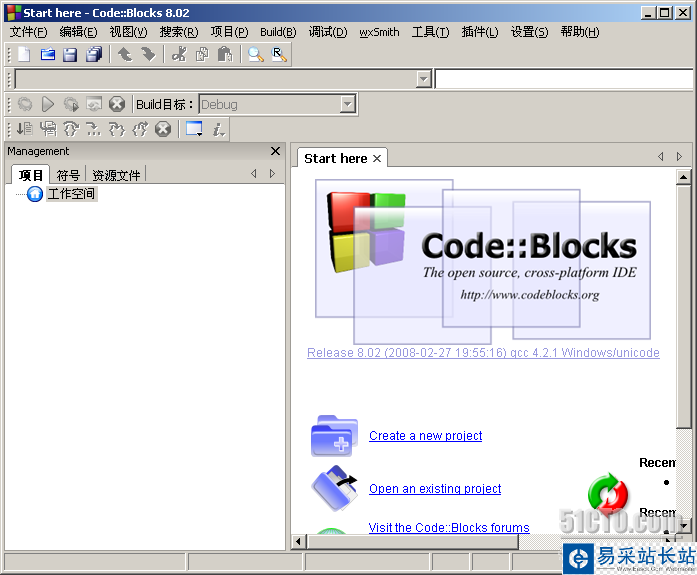
Task: Close the Start here tab
Action: [x=377, y=159]
